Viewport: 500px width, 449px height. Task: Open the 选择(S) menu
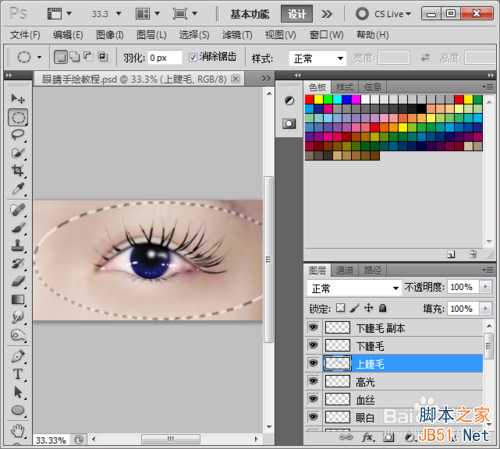point(194,35)
